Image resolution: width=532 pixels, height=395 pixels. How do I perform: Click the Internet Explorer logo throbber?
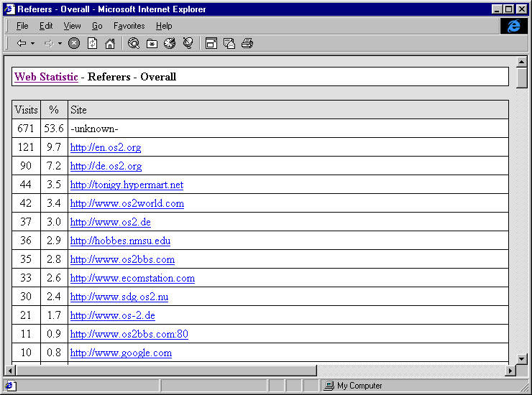(514, 26)
